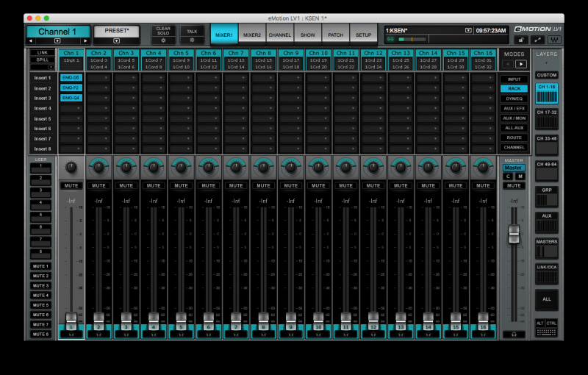588x375 pixels.
Task: Click the CLEAR SOLO button
Action: coord(163,31)
